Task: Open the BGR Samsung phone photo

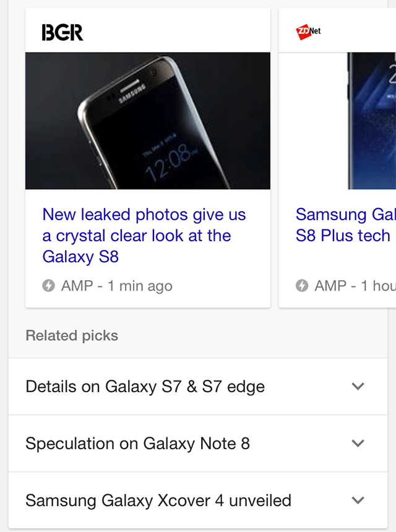Action: click(x=148, y=121)
